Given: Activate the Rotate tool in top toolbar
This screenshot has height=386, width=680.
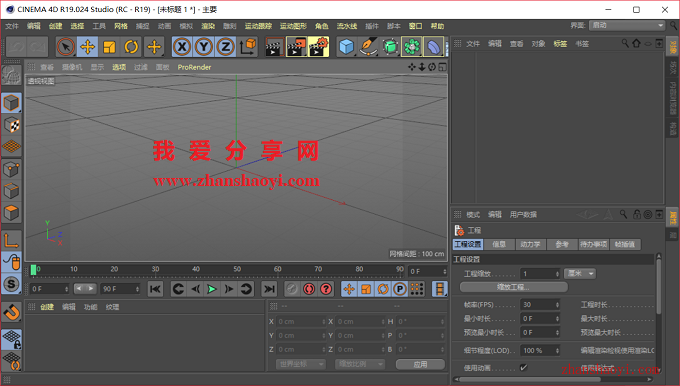Looking at the screenshot, I should 131,47.
